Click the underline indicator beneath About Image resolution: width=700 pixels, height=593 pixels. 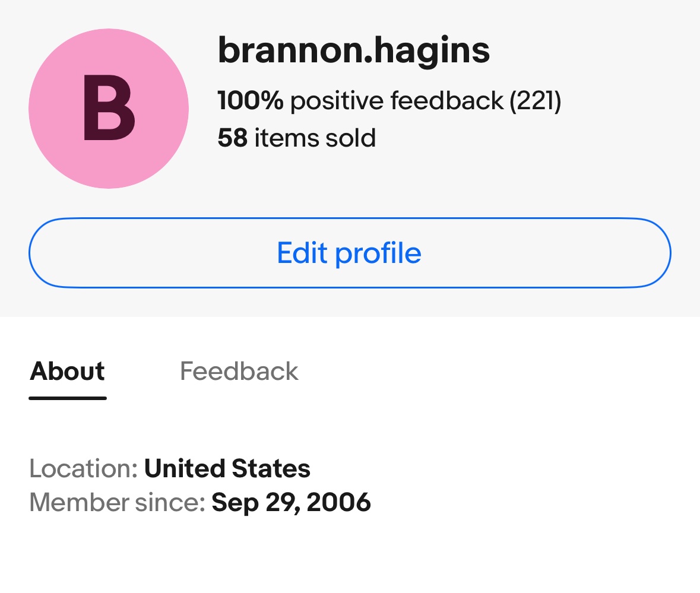(68, 398)
